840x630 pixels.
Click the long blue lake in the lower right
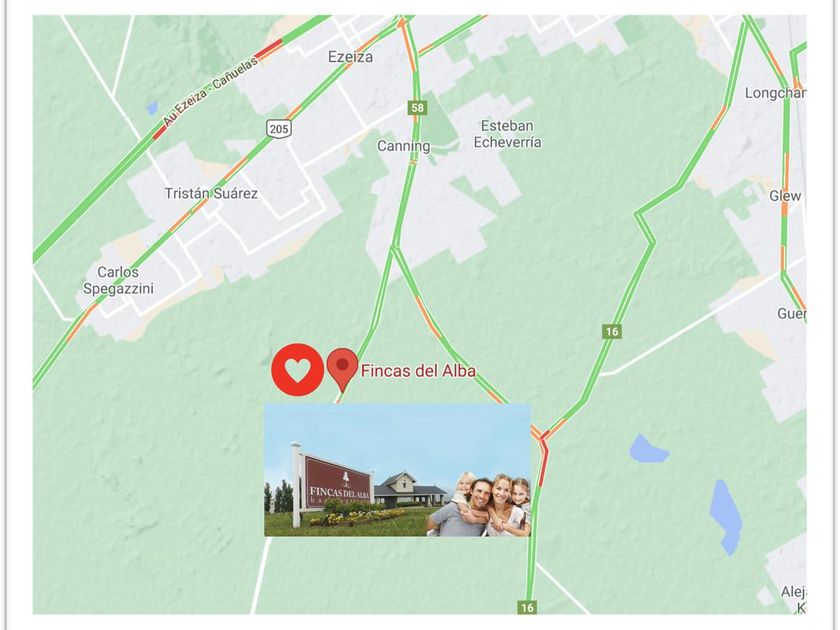725,517
